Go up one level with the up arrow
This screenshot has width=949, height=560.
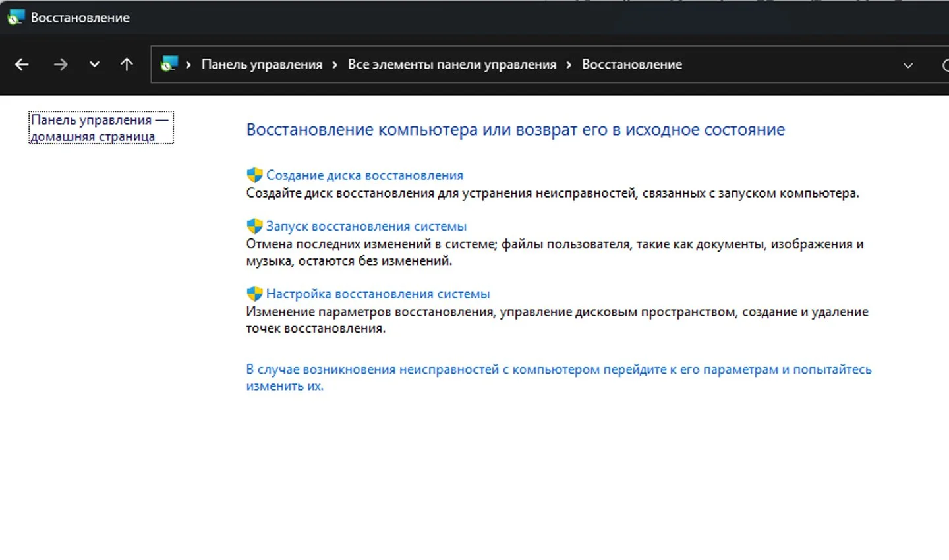pos(127,65)
